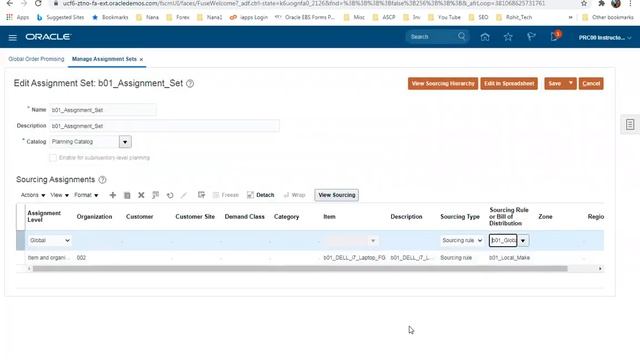Open the iapps Login bookmark
The width and height of the screenshot is (640, 360).
[249, 18]
